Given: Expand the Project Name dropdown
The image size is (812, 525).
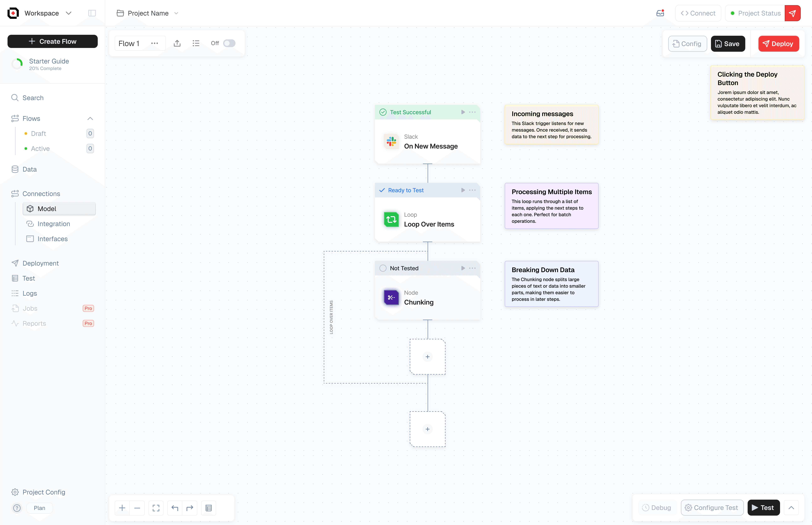Looking at the screenshot, I should (176, 13).
